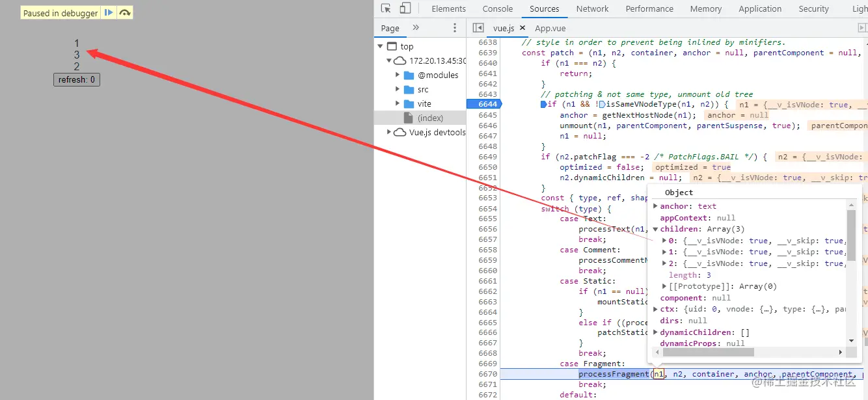This screenshot has width=868, height=400.
Task: Expand the @modules folder
Action: (x=398, y=75)
